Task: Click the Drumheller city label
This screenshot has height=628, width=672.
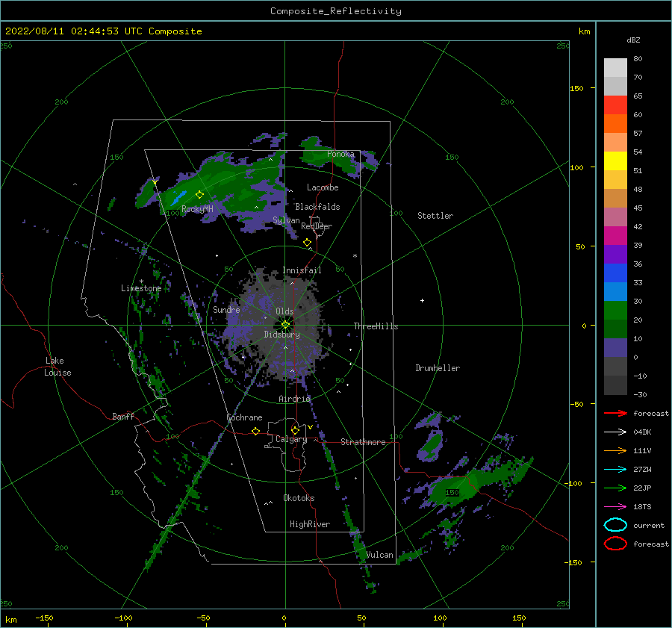Action: [x=438, y=368]
